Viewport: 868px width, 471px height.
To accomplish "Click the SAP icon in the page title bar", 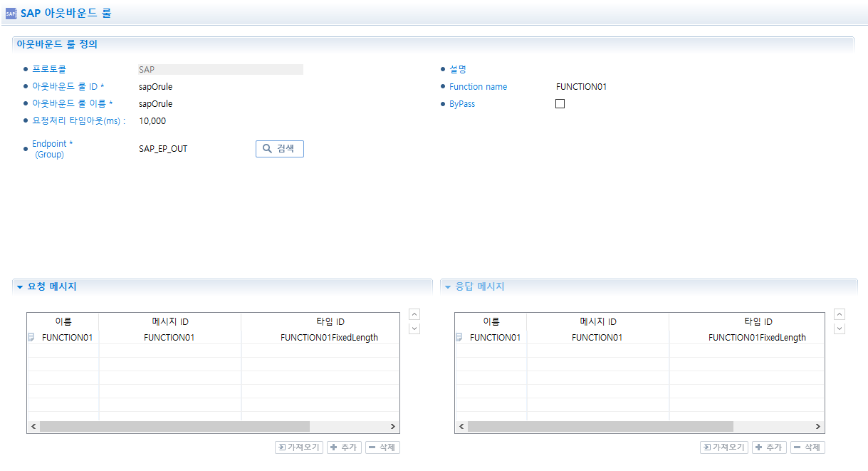I will tap(10, 12).
